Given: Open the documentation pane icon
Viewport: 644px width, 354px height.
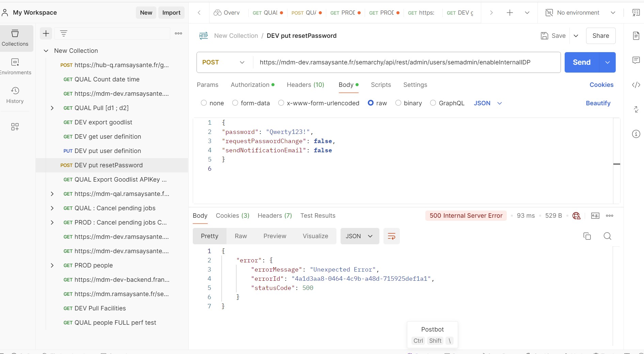Looking at the screenshot, I should 636,36.
